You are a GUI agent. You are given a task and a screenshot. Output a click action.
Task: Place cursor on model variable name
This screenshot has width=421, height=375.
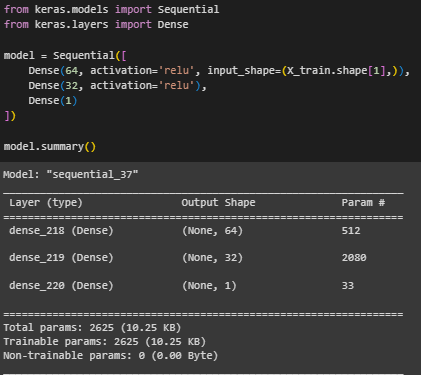[x=19, y=55]
